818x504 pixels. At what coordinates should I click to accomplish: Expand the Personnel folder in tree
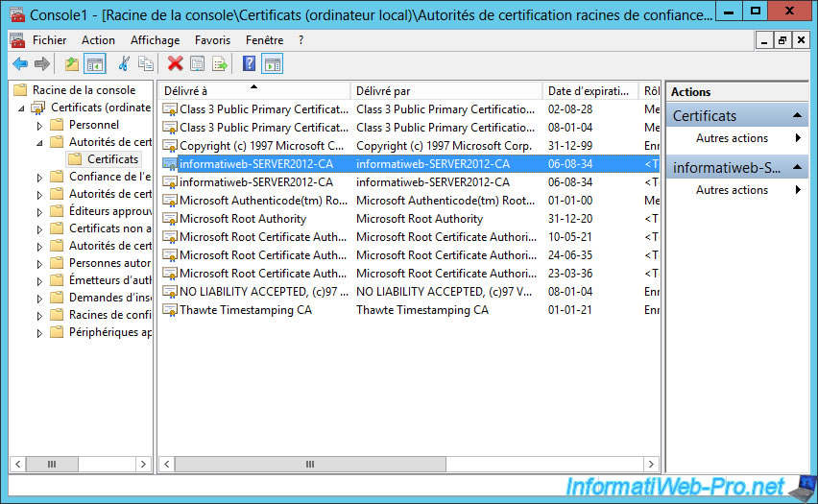point(39,125)
